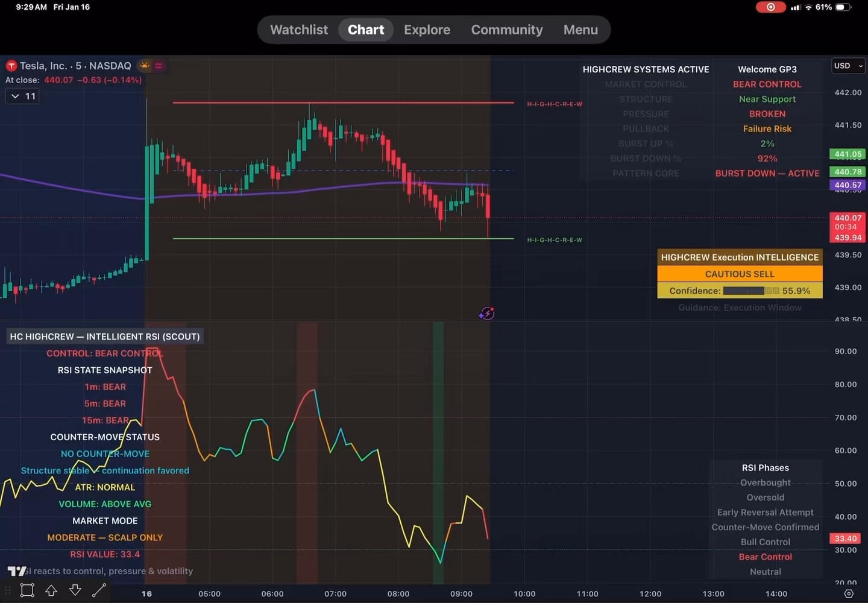Click the purple lightning replay icon
Image resolution: width=868 pixels, height=603 pixels.
[486, 314]
